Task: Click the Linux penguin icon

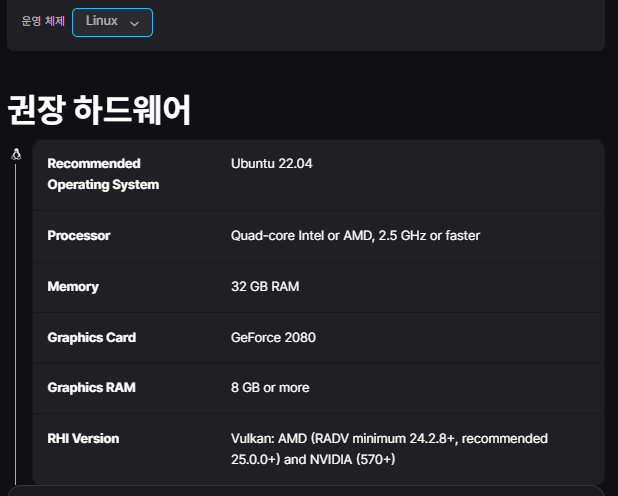Action: pos(16,154)
